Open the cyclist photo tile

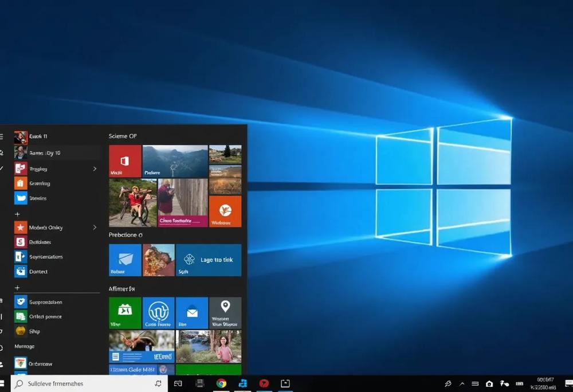pos(133,203)
